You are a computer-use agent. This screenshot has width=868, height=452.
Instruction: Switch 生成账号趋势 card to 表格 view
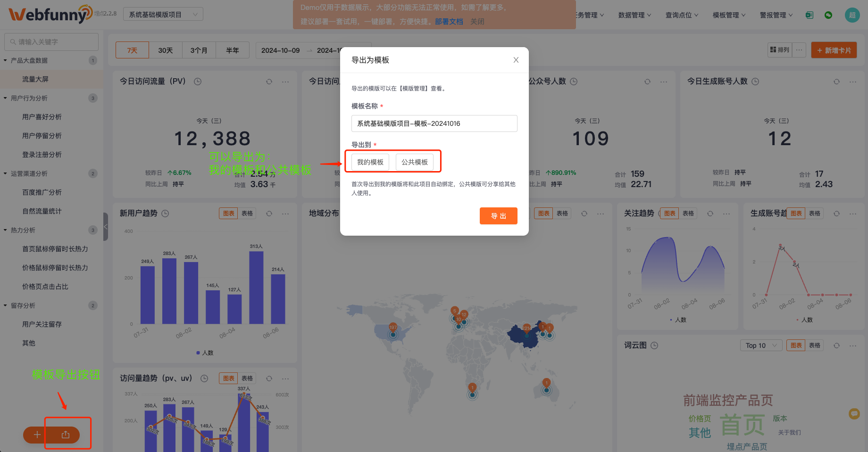point(815,214)
